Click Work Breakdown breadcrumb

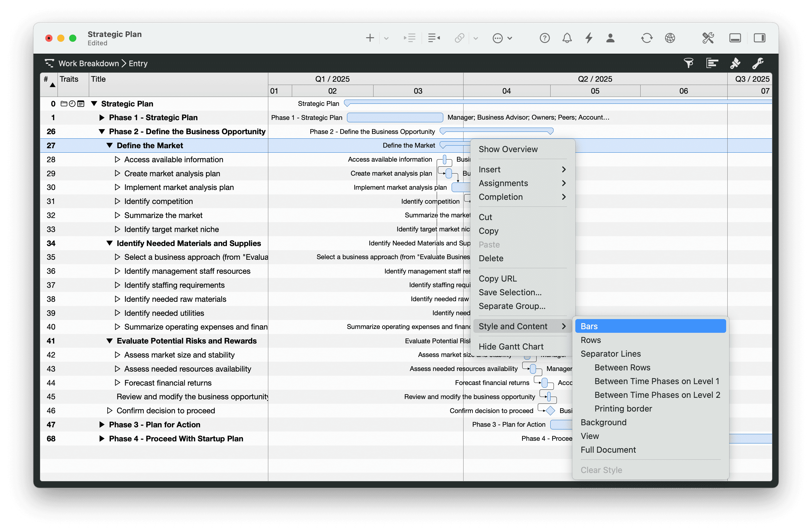(x=88, y=63)
